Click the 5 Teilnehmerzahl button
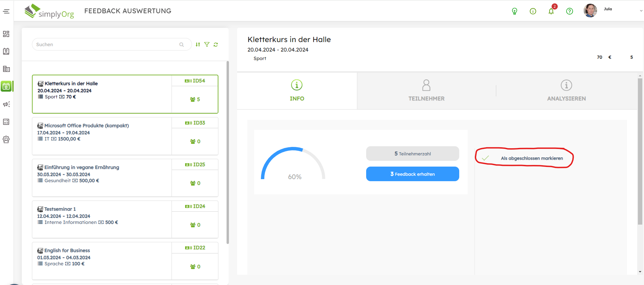644x285 pixels. pos(412,154)
